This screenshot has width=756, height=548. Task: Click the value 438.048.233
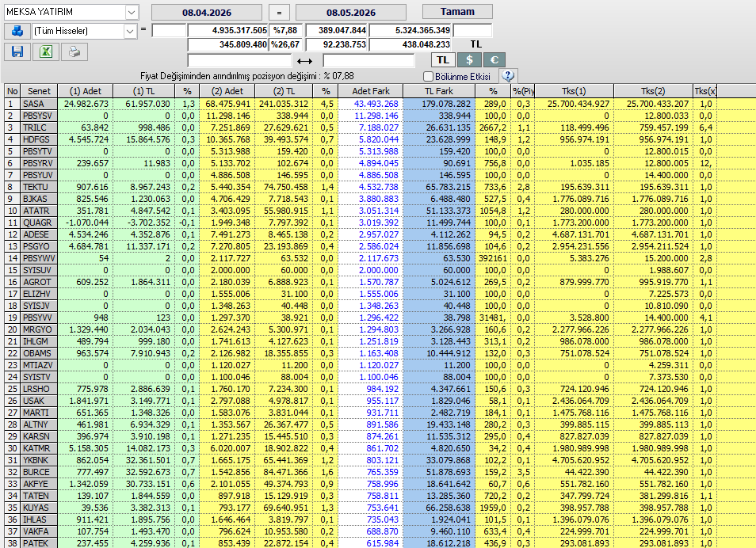coord(410,44)
